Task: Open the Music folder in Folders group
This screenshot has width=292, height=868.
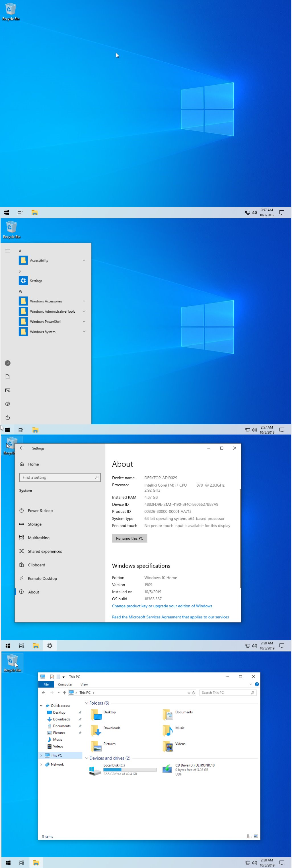Action: click(x=174, y=730)
